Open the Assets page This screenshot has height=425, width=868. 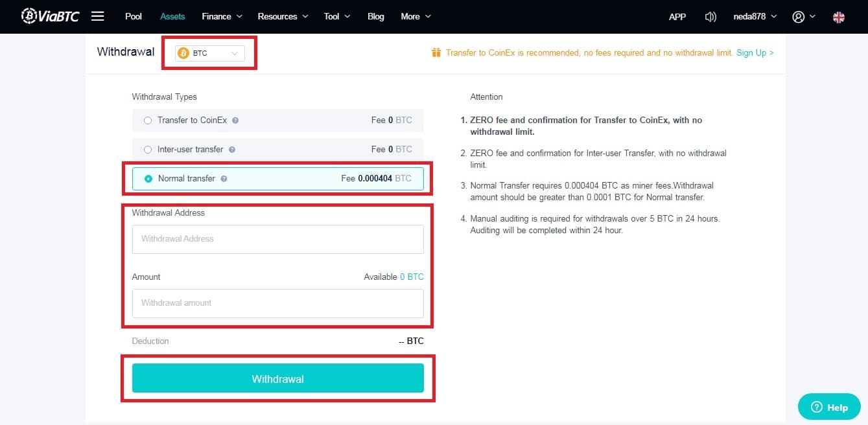[x=172, y=17]
